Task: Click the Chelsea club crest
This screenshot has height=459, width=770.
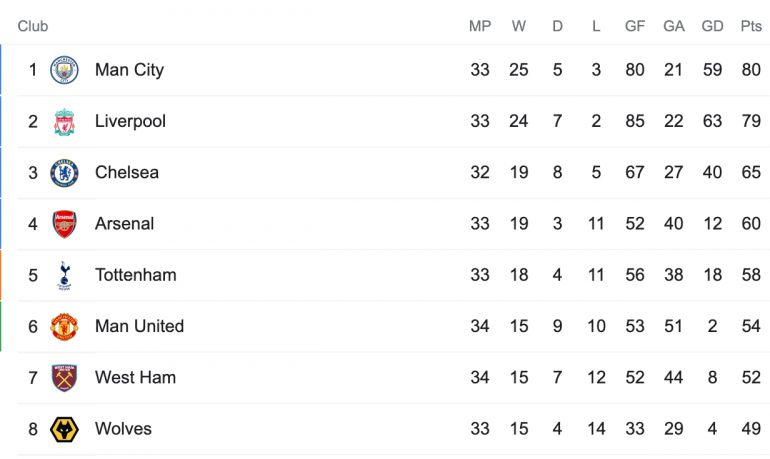Action: [64, 173]
